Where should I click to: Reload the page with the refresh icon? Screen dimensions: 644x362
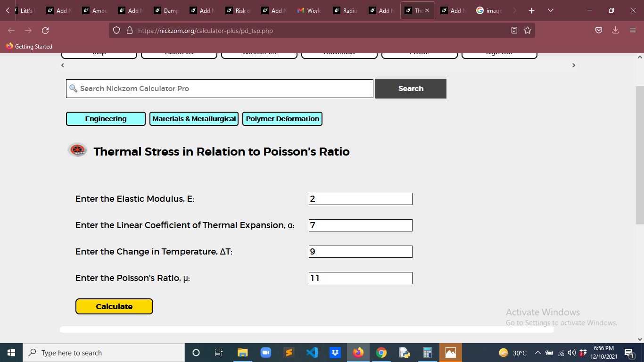pos(45,31)
